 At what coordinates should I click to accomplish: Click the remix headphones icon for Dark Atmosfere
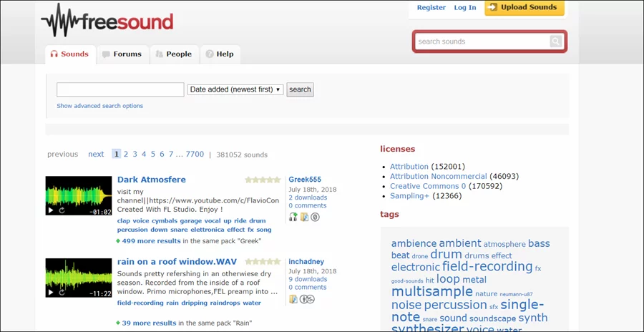point(293,217)
